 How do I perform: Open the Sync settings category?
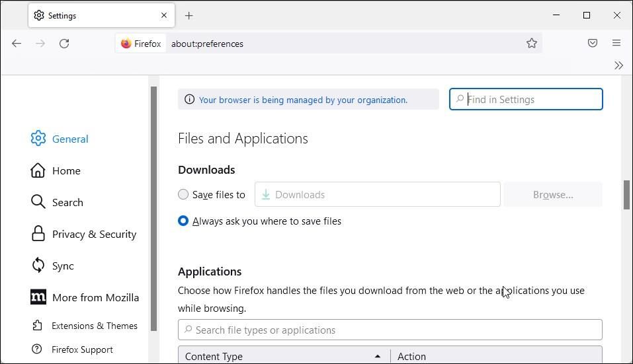click(x=63, y=266)
